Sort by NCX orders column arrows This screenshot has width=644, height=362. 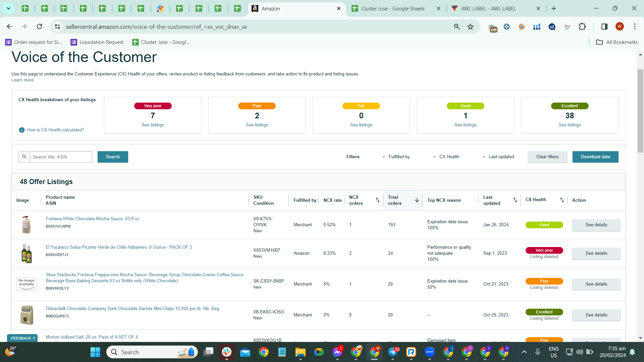[x=378, y=200]
